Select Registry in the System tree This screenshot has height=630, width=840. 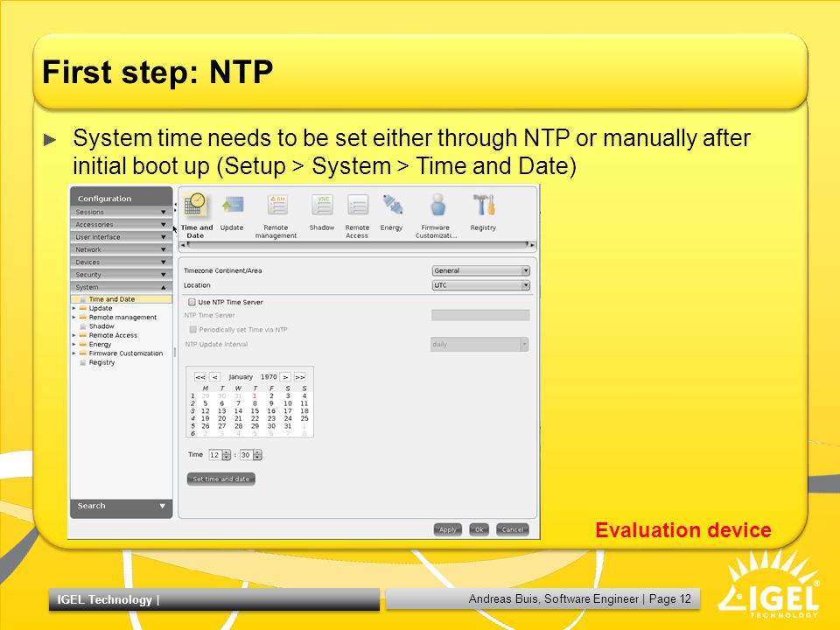coord(101,362)
